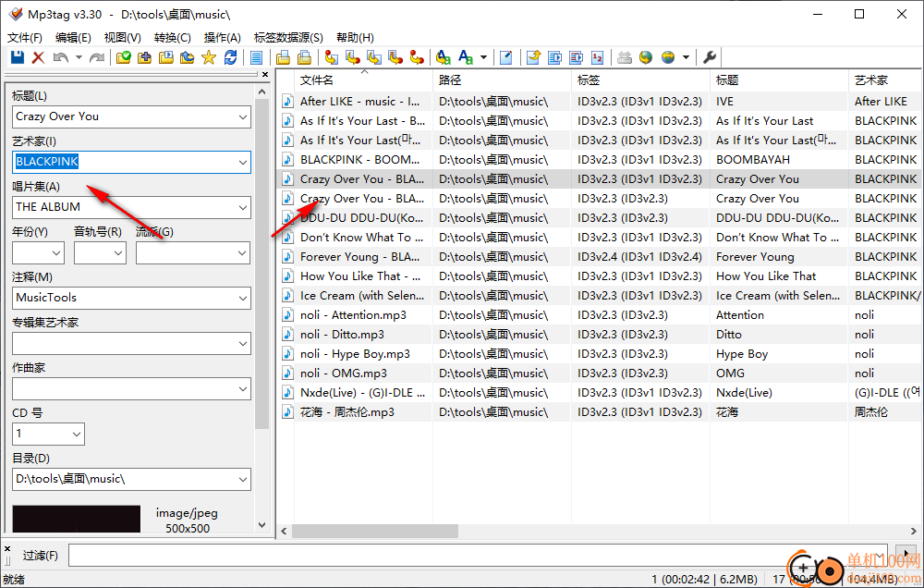
Task: Select the Nxde(Live) - (G)I-DLE file
Action: coord(362,393)
